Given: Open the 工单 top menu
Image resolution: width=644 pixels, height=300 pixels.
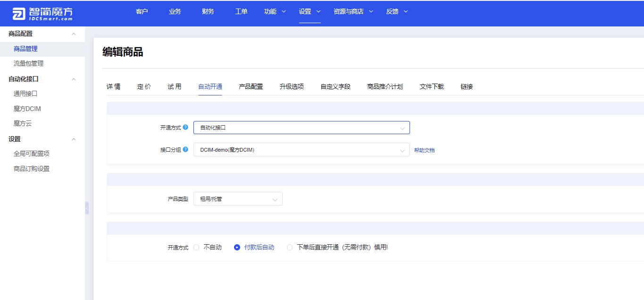Looking at the screenshot, I should click(241, 11).
